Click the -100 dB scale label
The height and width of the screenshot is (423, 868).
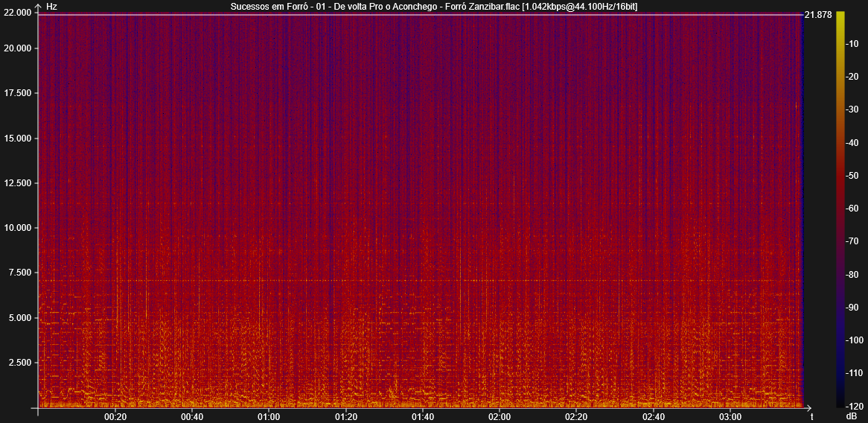click(853, 340)
